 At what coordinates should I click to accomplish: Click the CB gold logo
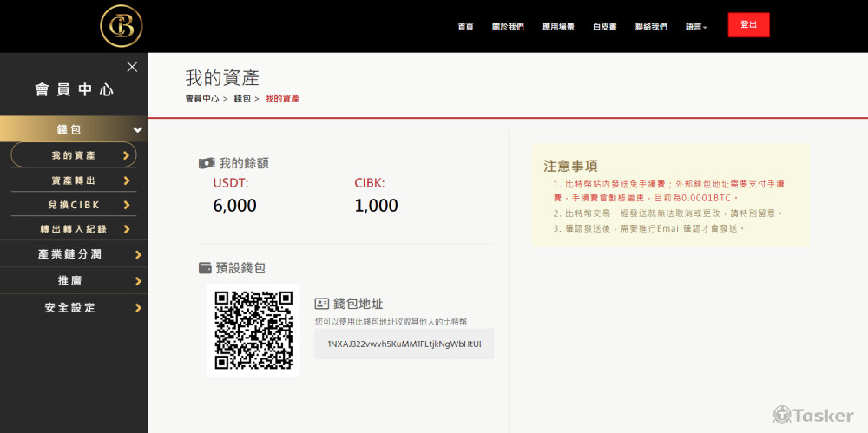coord(121,26)
